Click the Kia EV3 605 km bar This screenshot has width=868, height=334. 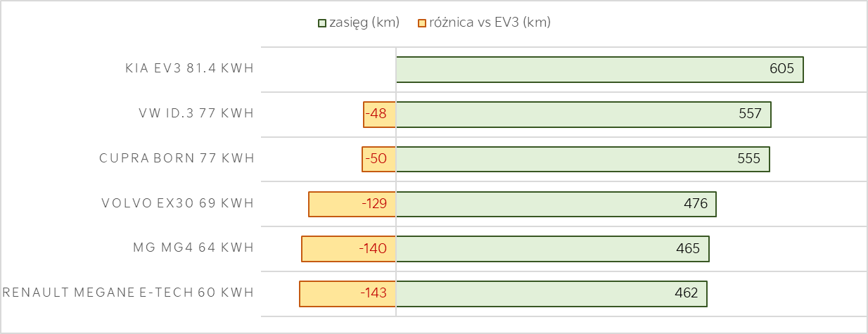pos(600,70)
